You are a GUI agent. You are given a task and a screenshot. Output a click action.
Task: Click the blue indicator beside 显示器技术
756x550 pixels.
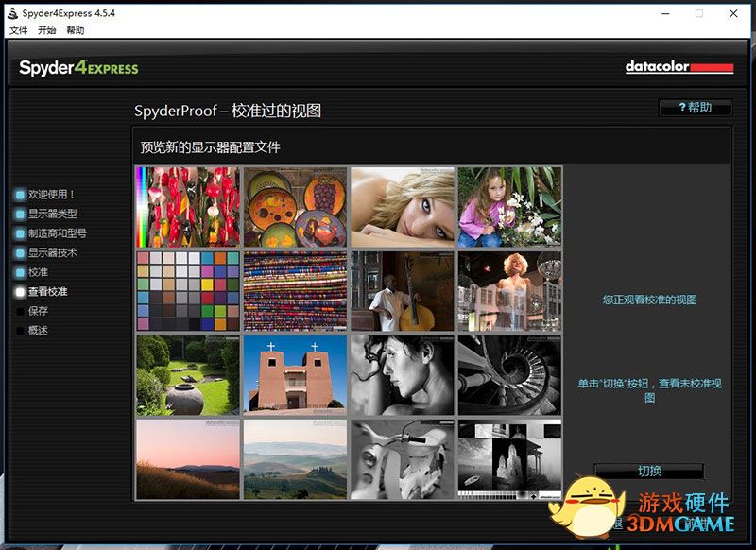tap(20, 253)
